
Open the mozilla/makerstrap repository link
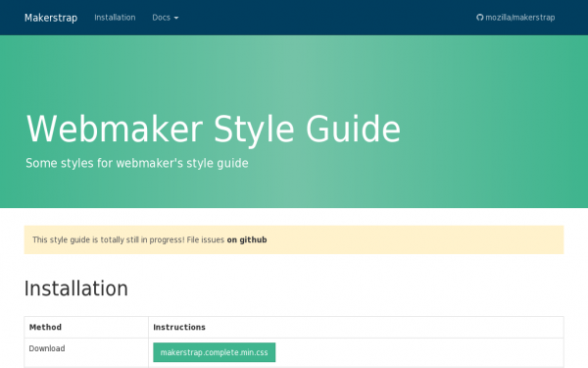click(515, 18)
